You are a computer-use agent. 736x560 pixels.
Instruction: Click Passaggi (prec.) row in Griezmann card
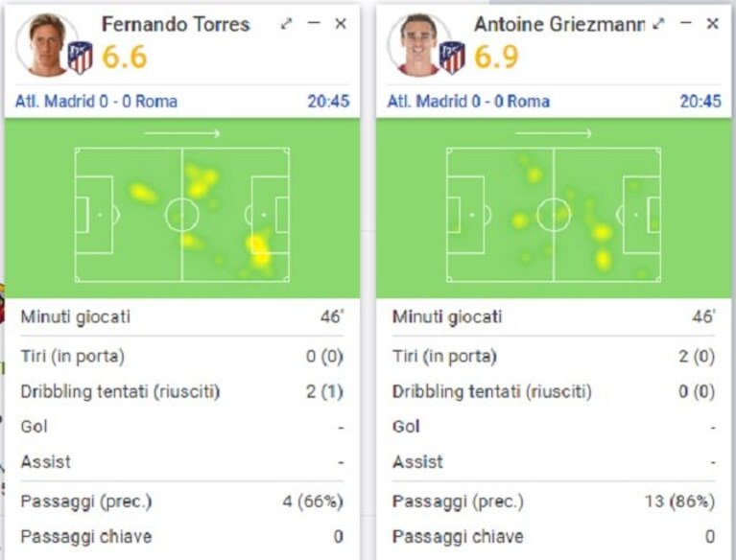(554, 502)
